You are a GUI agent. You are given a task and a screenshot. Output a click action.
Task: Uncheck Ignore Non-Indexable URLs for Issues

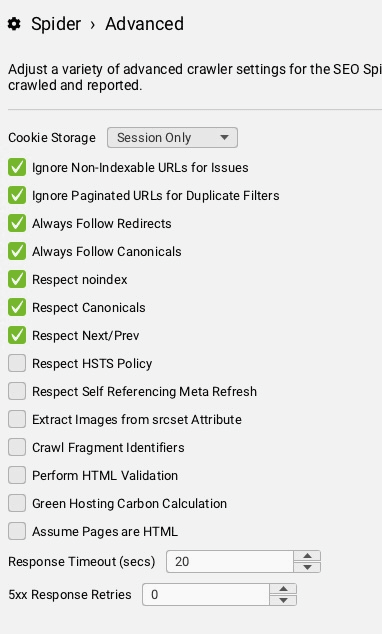click(17, 167)
